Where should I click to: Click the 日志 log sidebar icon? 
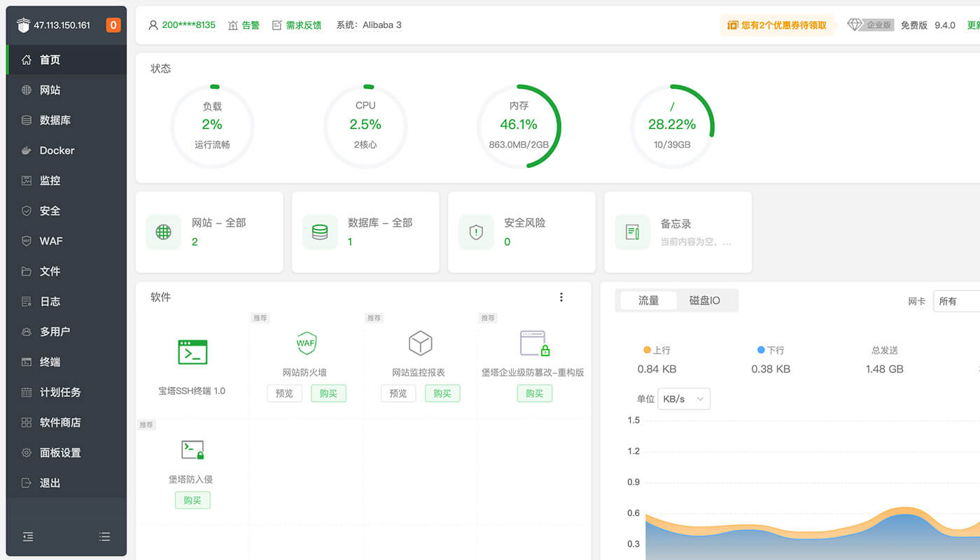[x=27, y=302]
